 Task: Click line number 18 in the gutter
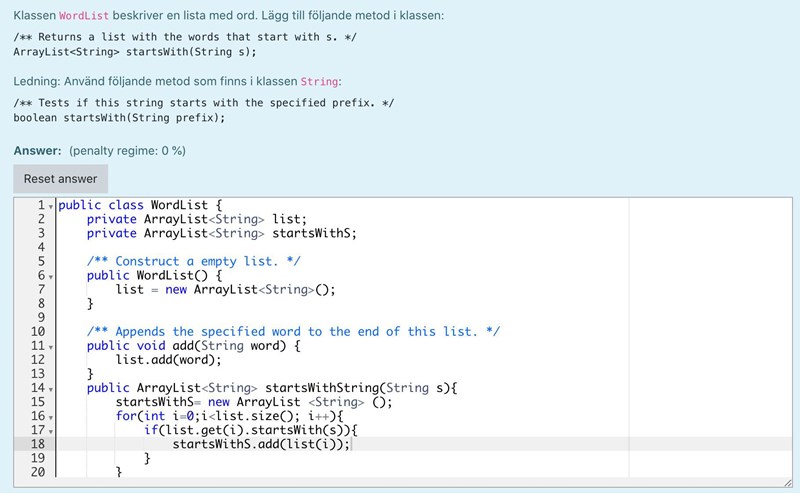[x=38, y=444]
